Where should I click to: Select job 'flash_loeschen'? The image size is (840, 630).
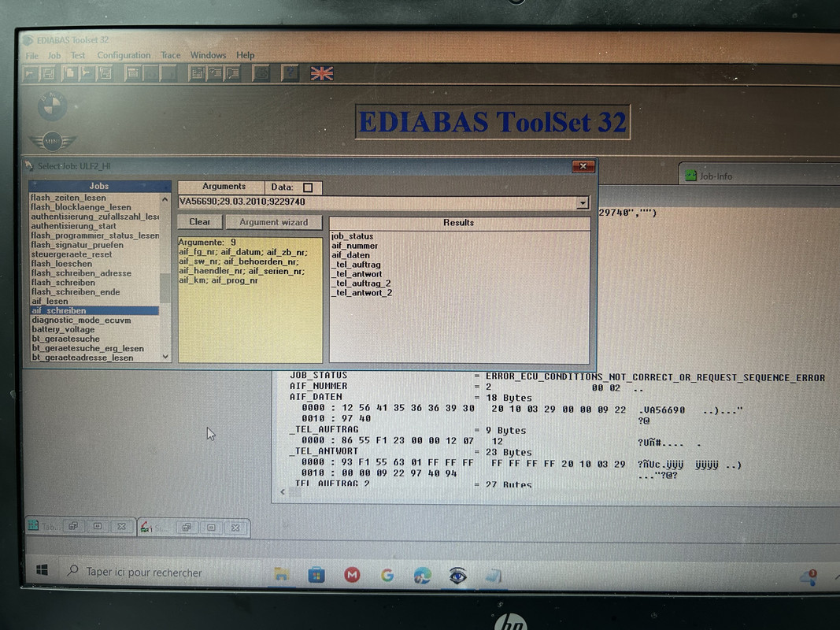61,264
